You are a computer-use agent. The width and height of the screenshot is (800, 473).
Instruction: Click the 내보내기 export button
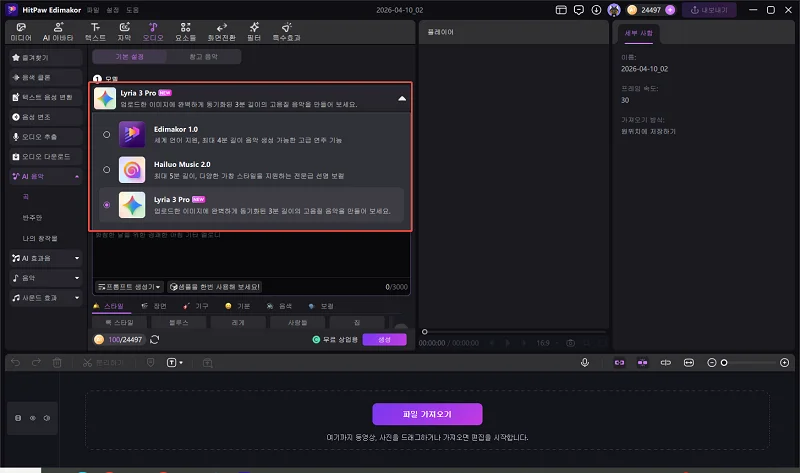709,10
